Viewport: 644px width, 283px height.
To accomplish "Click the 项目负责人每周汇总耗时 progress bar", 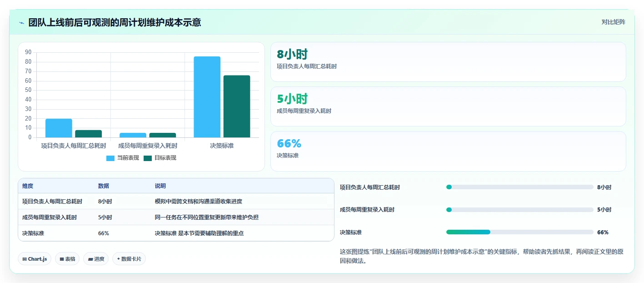I will click(520, 187).
